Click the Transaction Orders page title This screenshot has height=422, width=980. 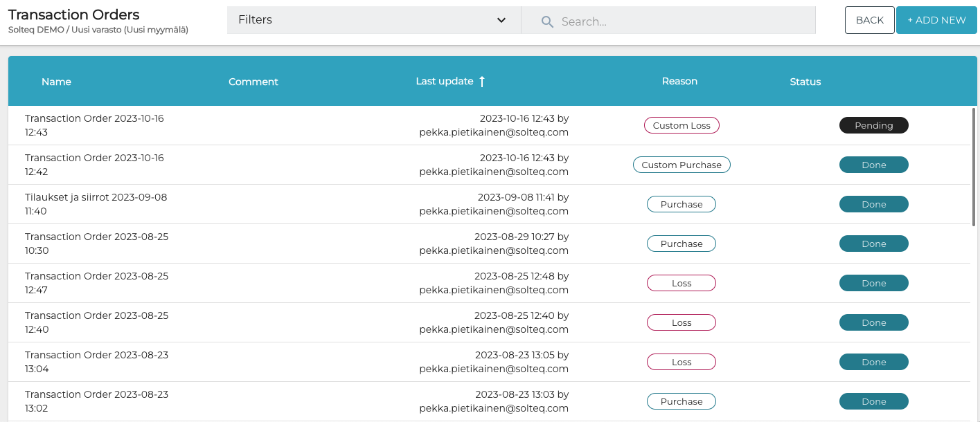tap(73, 14)
